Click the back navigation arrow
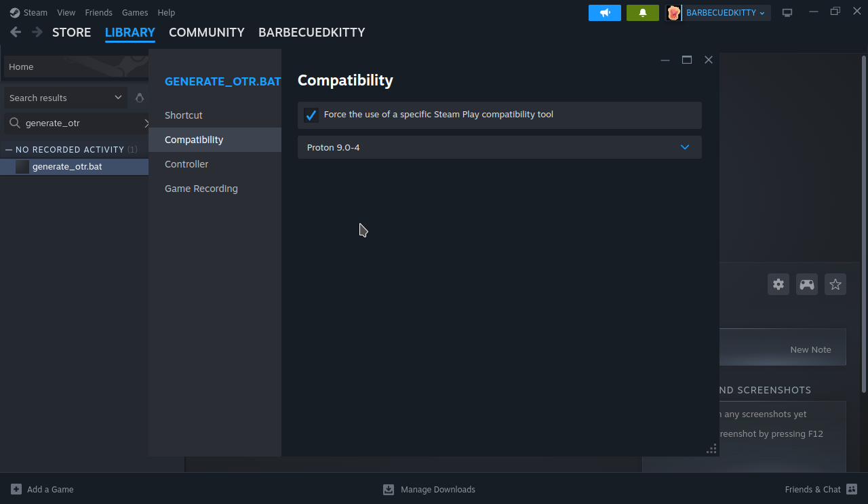Screen dimensions: 868x504 click(16, 33)
